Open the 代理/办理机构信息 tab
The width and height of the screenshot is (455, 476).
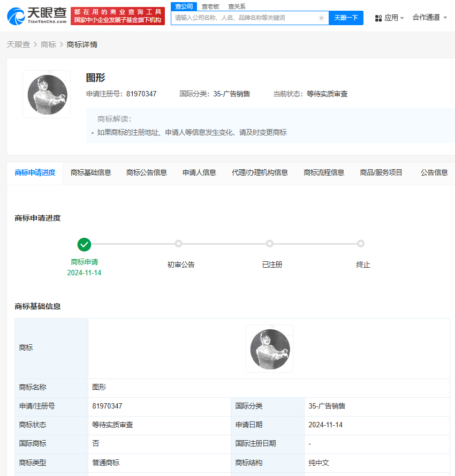click(x=260, y=173)
